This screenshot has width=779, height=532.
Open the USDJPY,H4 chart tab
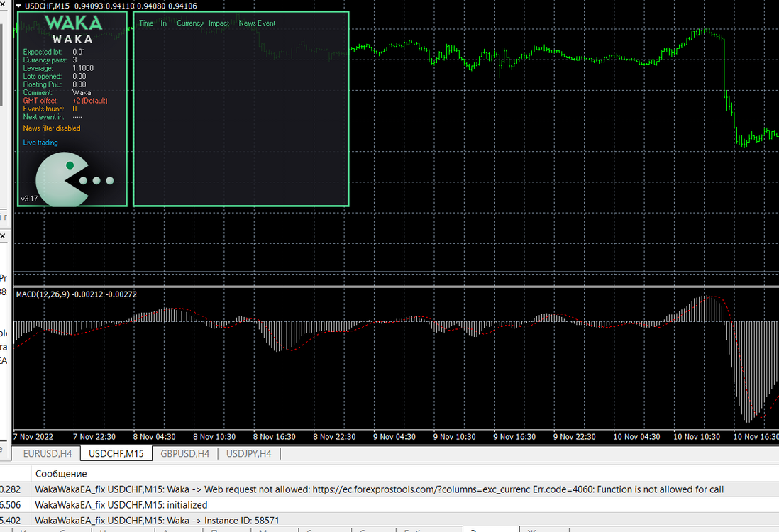[x=248, y=453]
